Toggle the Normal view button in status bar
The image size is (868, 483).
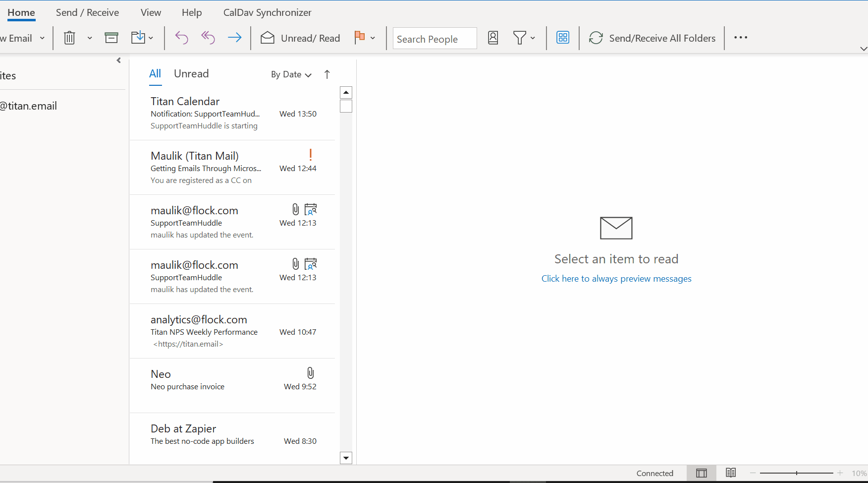click(x=702, y=473)
